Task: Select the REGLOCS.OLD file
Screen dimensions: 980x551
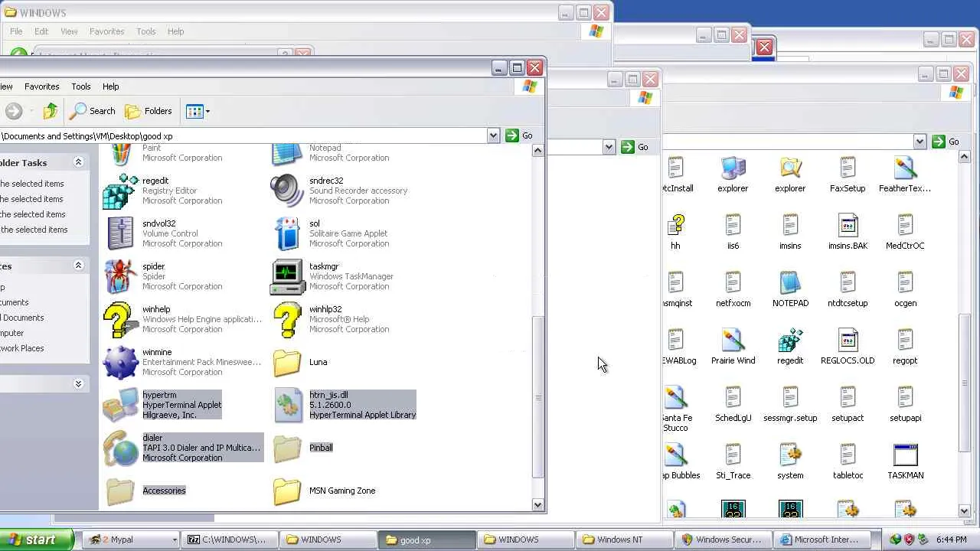Action: pos(848,347)
